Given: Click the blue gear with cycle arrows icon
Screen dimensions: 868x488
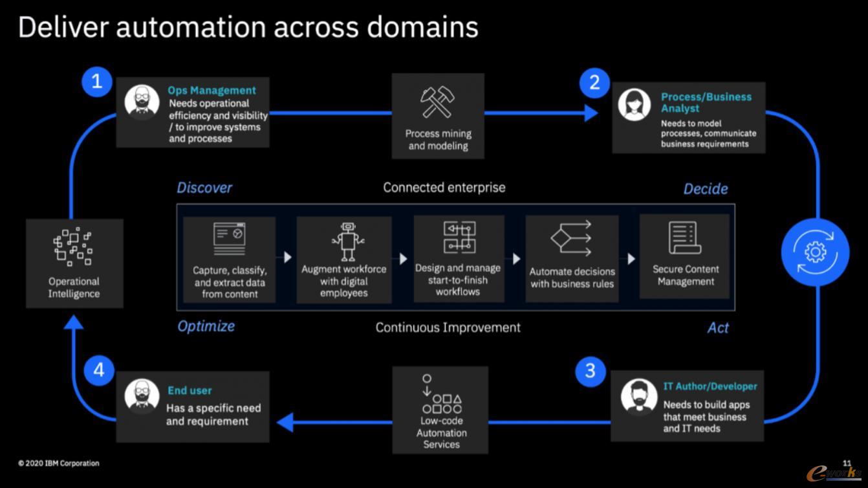Looking at the screenshot, I should coord(815,252).
